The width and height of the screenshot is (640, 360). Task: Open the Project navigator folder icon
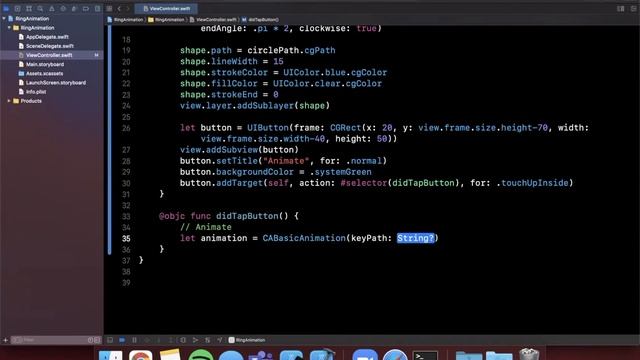tap(6, 9)
